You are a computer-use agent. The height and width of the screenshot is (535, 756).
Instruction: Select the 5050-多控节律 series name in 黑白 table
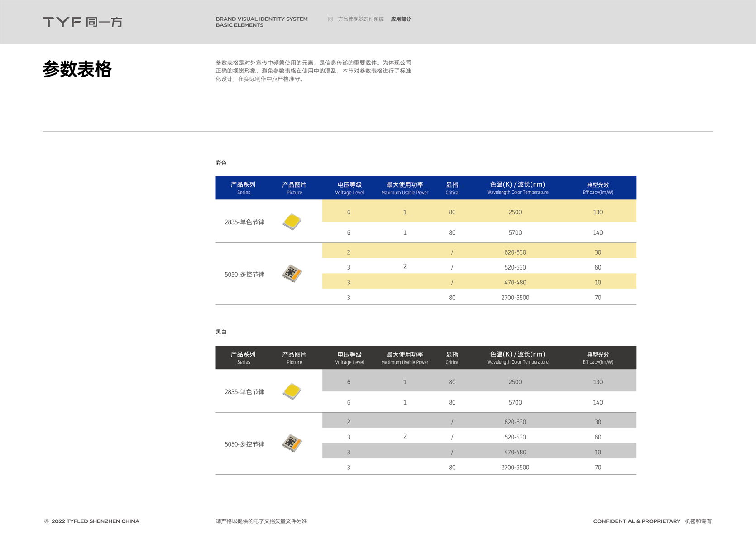[244, 444]
